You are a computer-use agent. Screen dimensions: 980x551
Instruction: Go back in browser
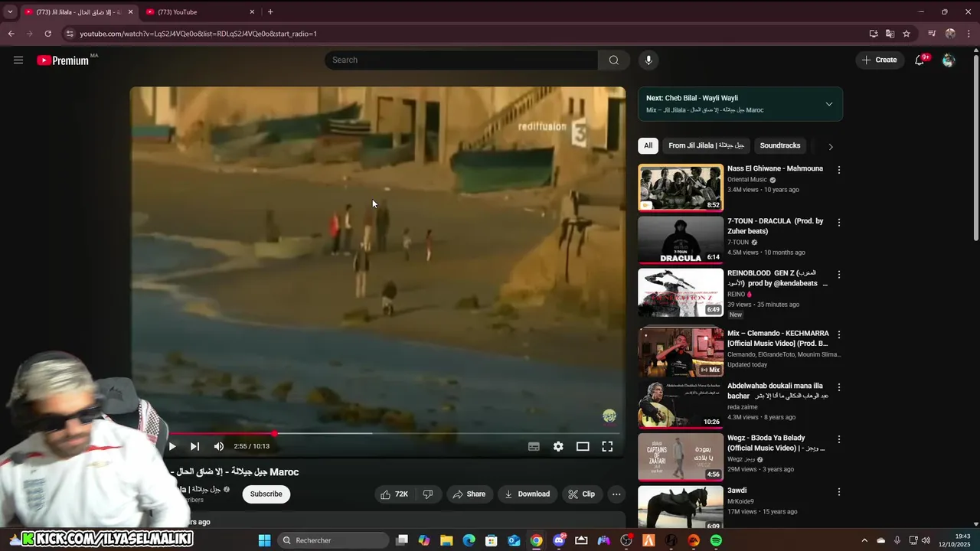(x=11, y=34)
